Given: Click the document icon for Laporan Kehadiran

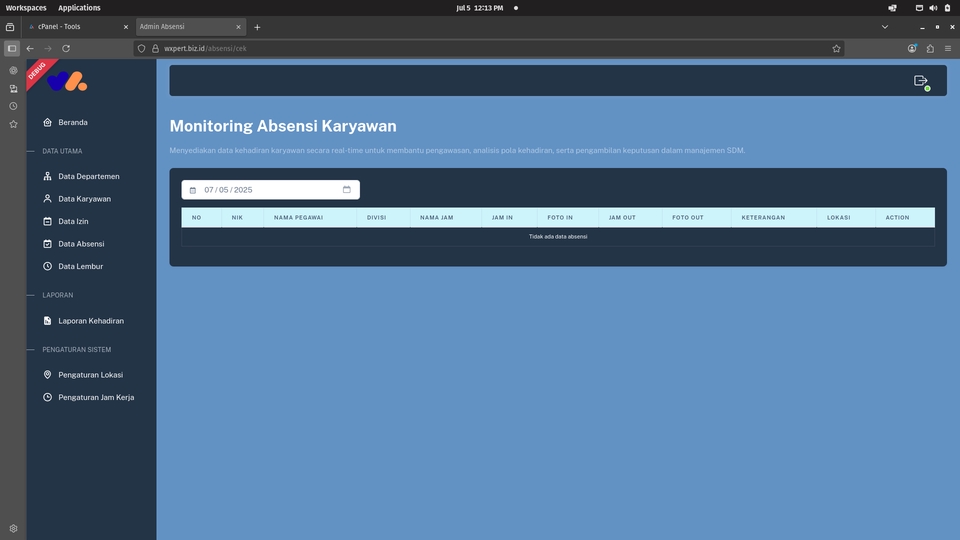Looking at the screenshot, I should pyautogui.click(x=47, y=321).
